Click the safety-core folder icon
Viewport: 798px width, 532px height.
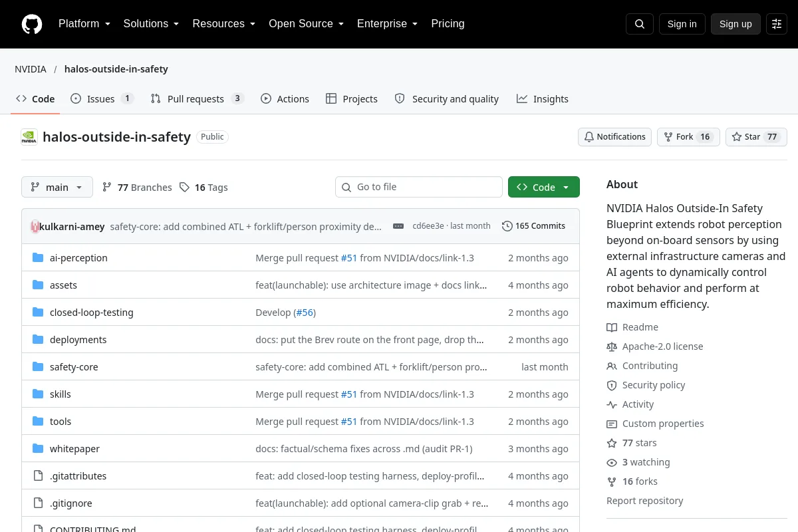point(38,366)
